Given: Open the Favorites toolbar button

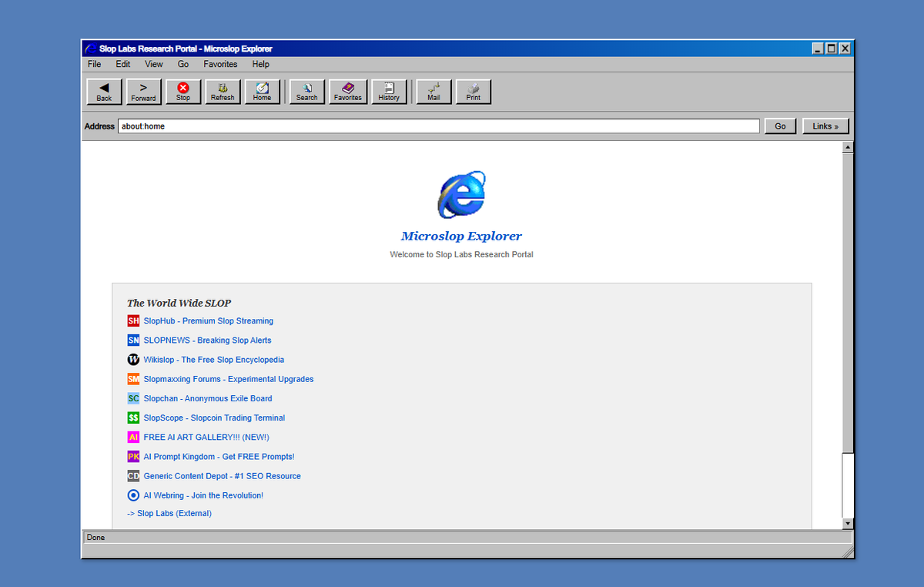Looking at the screenshot, I should coord(348,92).
